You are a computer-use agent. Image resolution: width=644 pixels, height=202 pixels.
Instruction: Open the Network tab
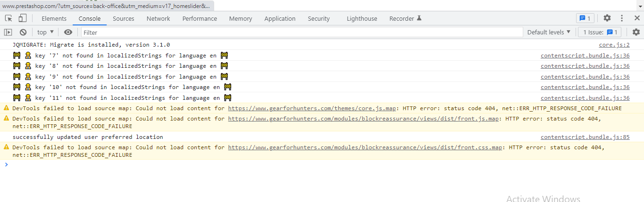tap(158, 18)
